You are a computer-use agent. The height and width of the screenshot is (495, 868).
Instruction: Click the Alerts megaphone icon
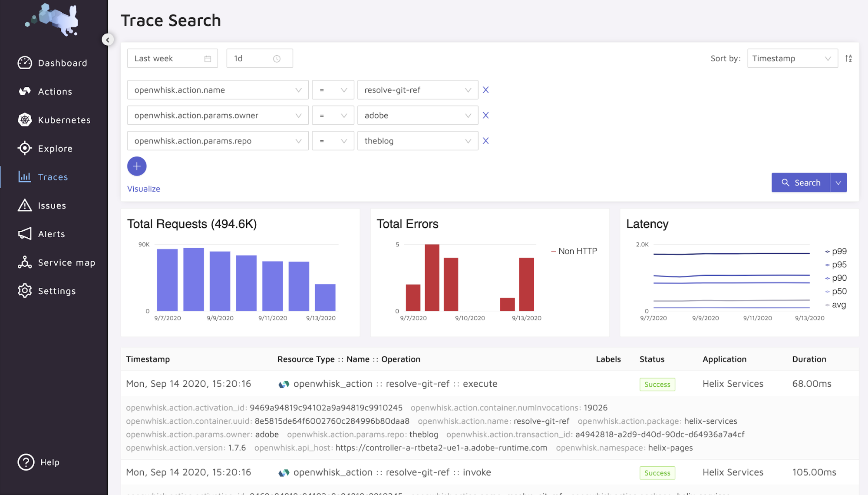pos(25,234)
